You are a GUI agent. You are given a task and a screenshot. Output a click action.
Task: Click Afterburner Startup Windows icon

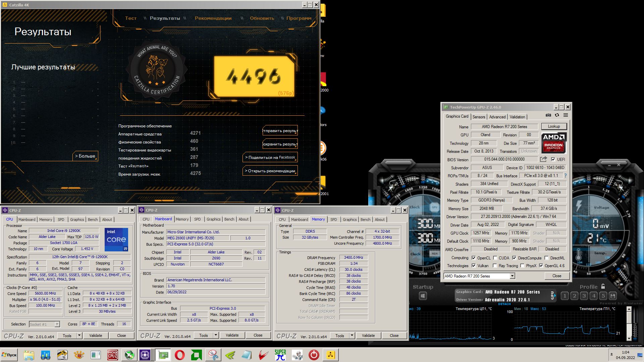tap(423, 296)
